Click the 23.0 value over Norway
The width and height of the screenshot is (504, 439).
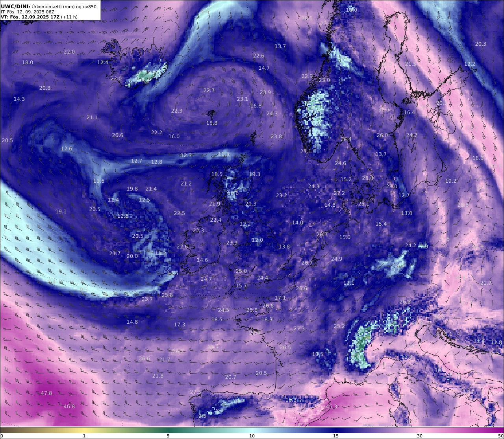point(324,80)
